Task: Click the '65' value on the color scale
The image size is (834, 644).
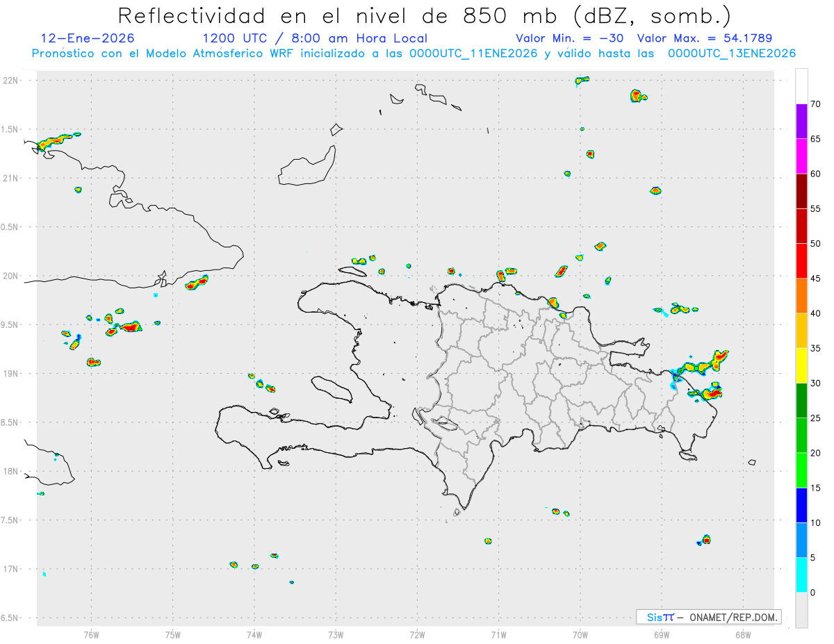Action: (816, 139)
